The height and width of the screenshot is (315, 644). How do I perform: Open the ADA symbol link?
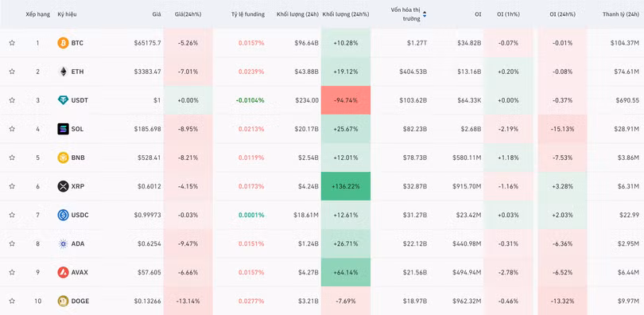click(78, 243)
